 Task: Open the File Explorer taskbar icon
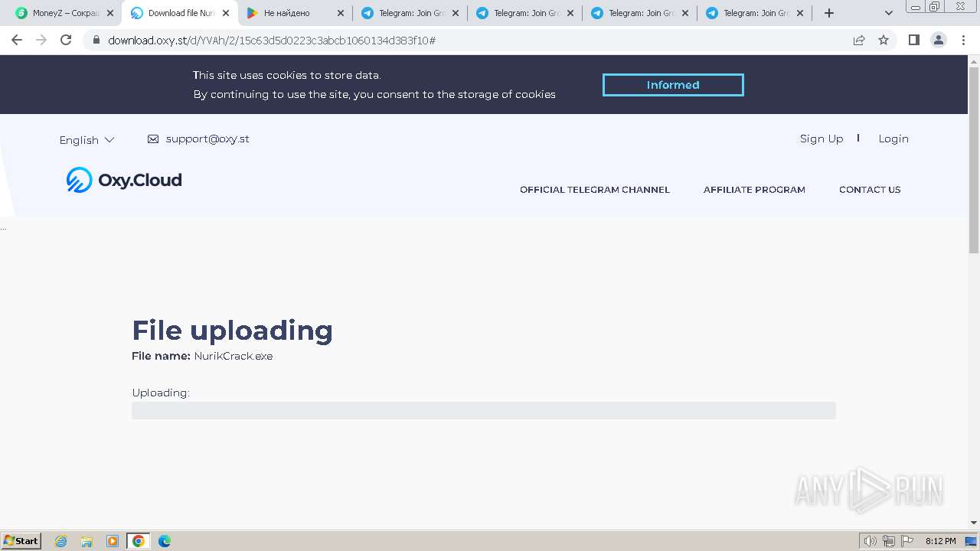87,541
